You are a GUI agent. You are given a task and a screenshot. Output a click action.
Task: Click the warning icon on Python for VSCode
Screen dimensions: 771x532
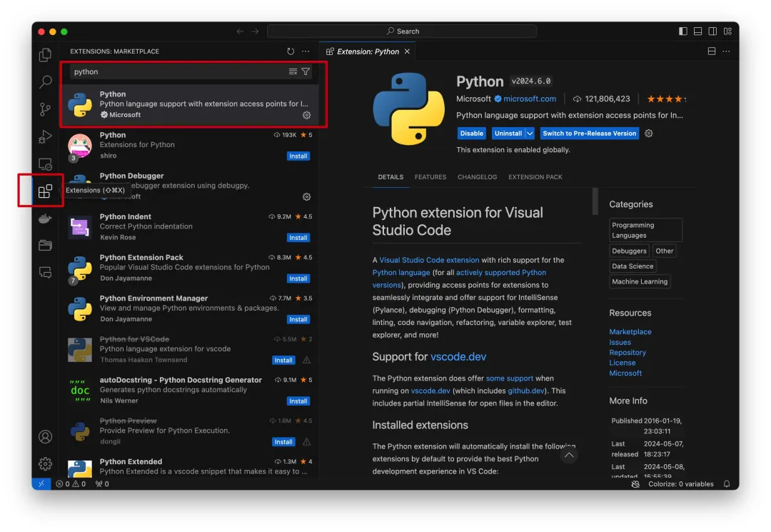click(306, 360)
